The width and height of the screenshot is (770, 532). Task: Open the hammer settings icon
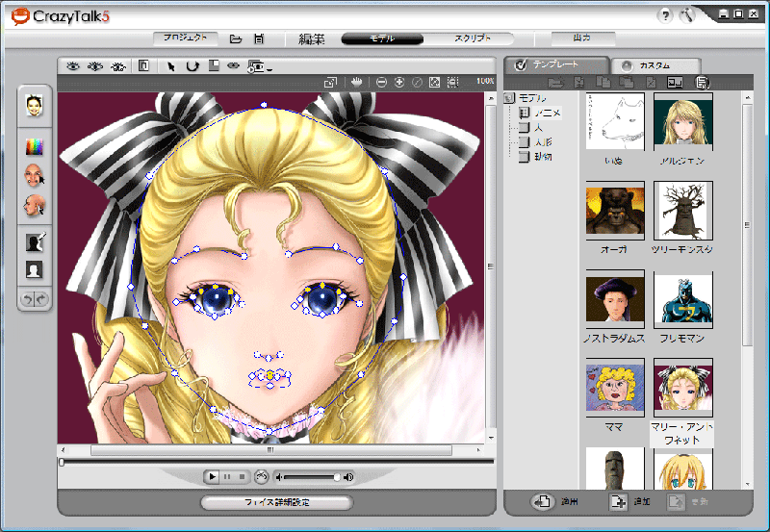pyautogui.click(x=687, y=15)
